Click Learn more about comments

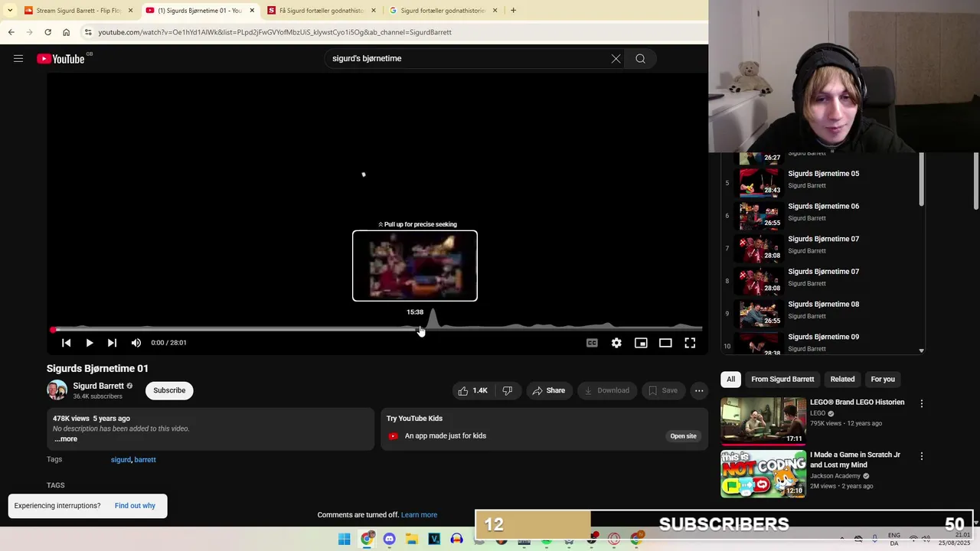(x=419, y=515)
